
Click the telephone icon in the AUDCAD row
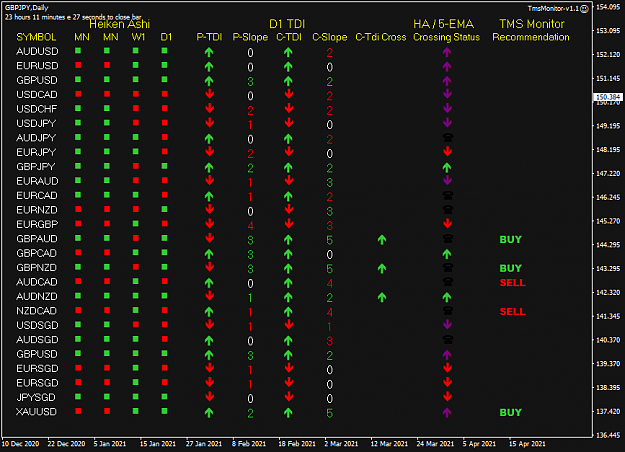(x=448, y=282)
